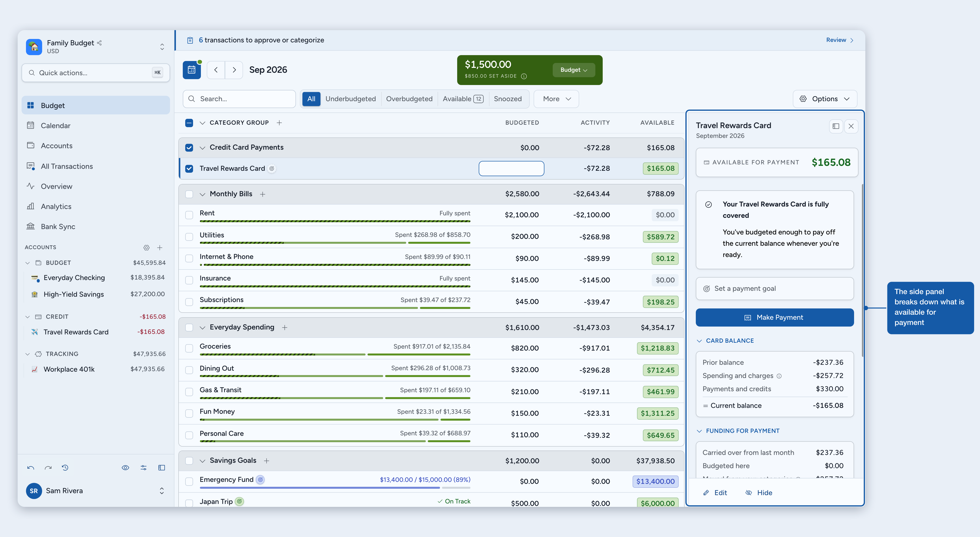Add category to Savings Goals group

pyautogui.click(x=267, y=461)
